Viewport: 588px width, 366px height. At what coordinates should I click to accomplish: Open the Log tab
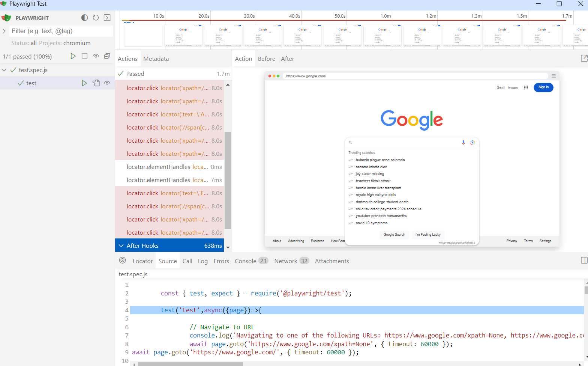[x=203, y=261]
